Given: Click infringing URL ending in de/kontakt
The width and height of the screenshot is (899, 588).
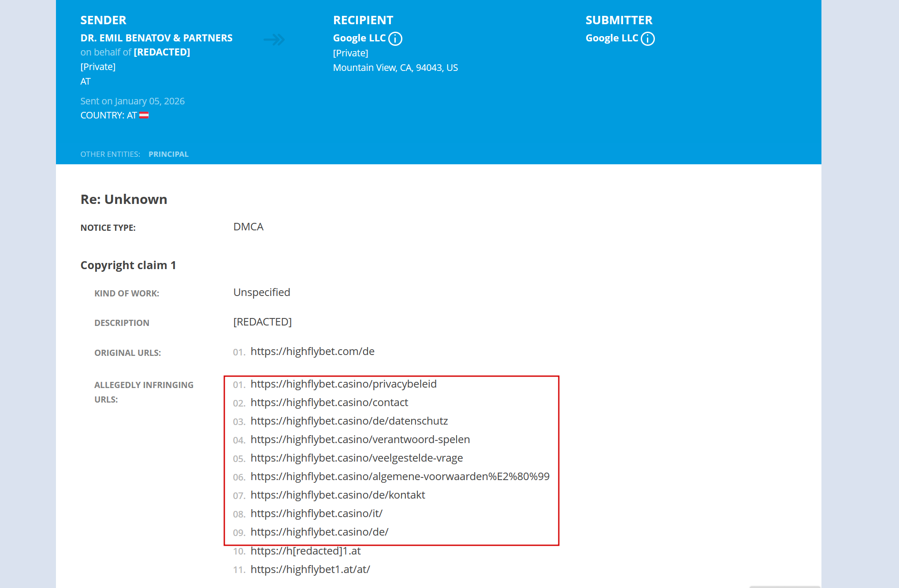Looking at the screenshot, I should click(338, 495).
